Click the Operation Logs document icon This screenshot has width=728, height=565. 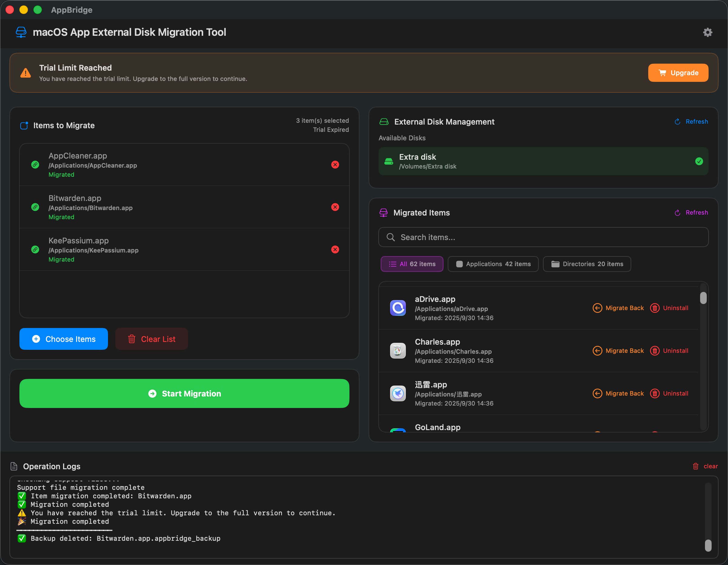pyautogui.click(x=14, y=466)
